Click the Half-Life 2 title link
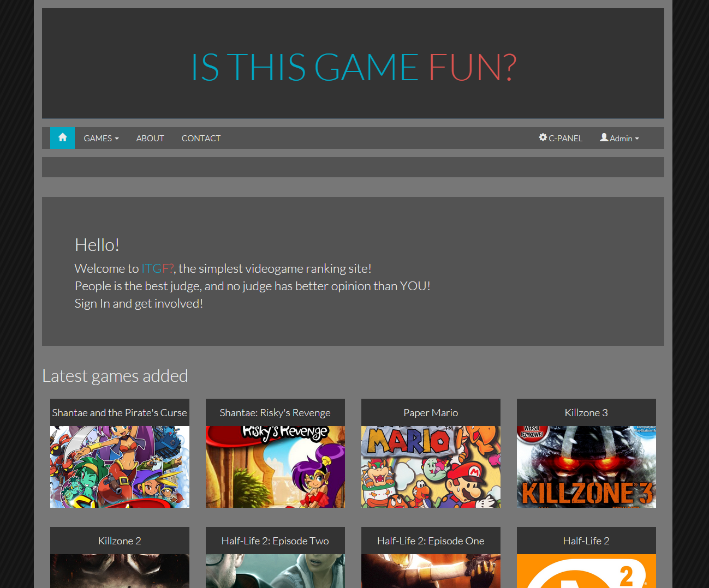The image size is (709, 588). point(586,541)
